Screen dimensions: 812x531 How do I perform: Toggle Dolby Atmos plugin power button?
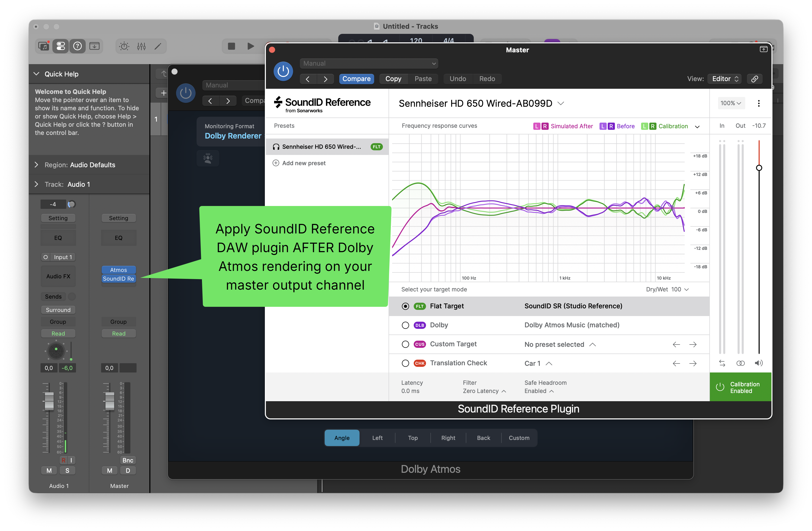[x=186, y=93]
